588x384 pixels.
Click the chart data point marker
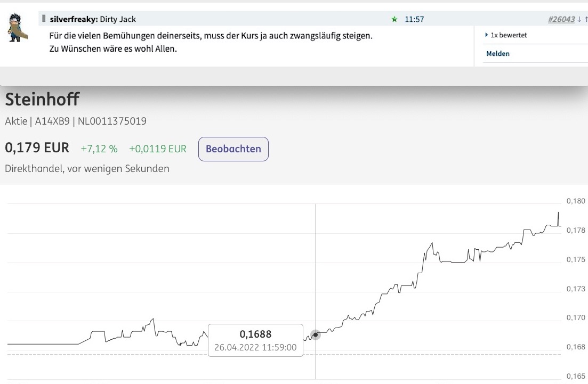316,335
